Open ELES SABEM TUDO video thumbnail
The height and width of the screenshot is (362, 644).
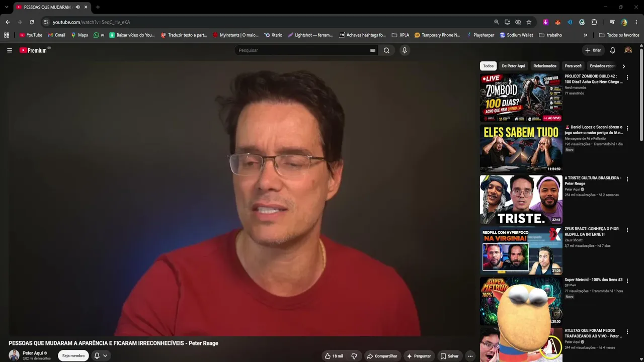click(521, 148)
